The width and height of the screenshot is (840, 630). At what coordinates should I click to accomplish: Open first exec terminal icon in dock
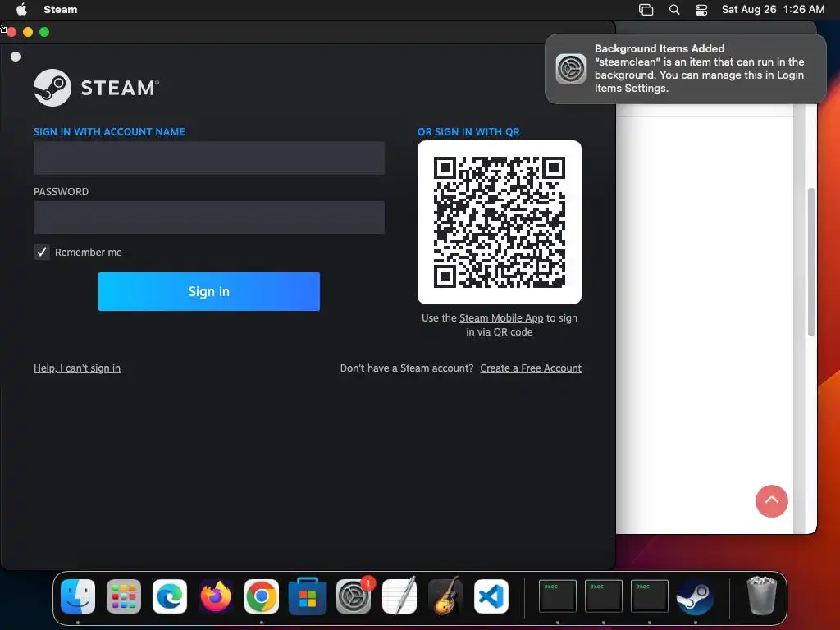point(558,596)
